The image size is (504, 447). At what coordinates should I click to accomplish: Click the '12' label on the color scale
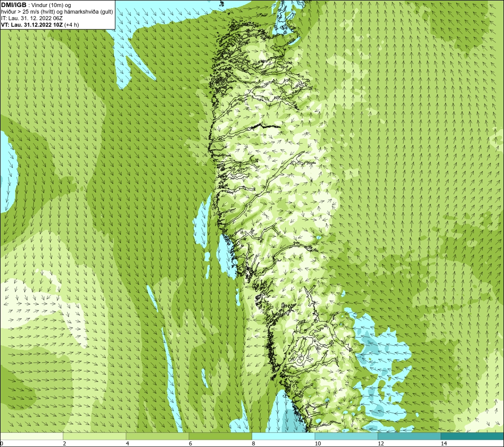coord(381,443)
